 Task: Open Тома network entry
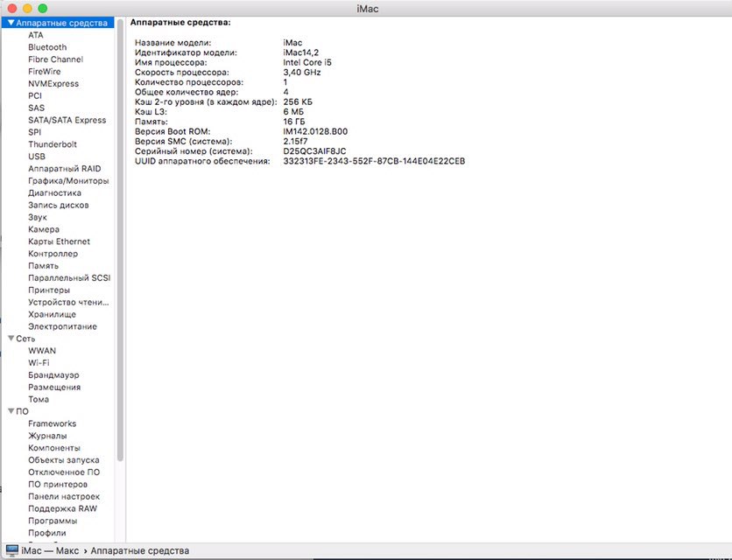click(x=39, y=399)
